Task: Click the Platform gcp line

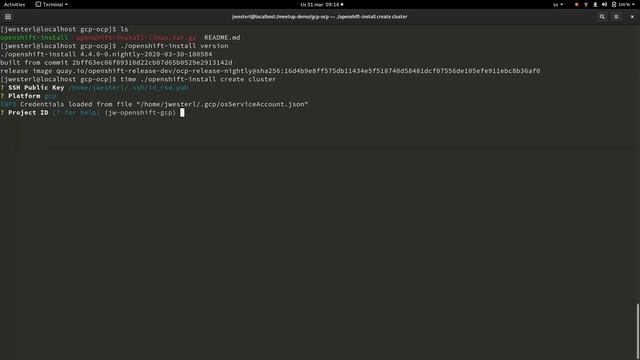Action: (x=28, y=96)
